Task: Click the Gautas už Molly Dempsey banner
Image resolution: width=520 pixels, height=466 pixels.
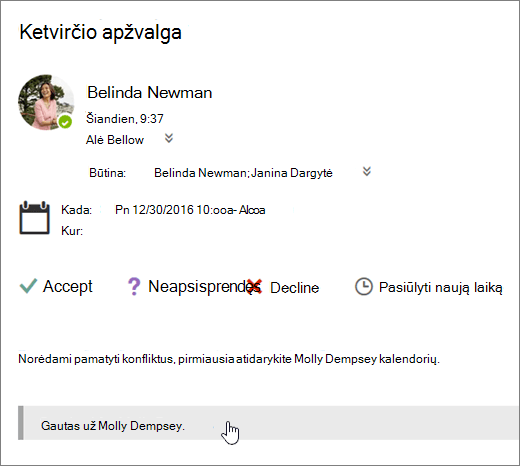Action: tap(268, 423)
